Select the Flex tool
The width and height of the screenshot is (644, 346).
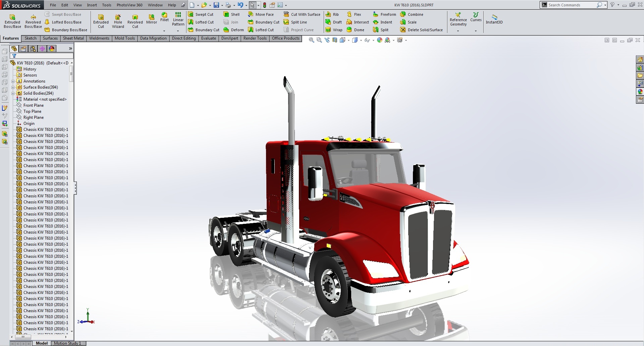pos(354,14)
